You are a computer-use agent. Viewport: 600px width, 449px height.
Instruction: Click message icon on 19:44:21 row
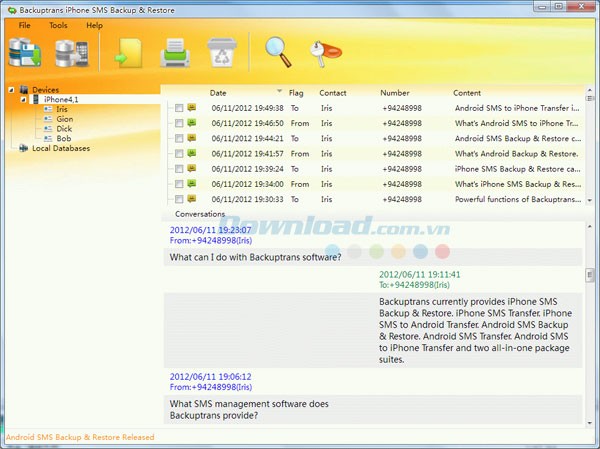pos(192,138)
